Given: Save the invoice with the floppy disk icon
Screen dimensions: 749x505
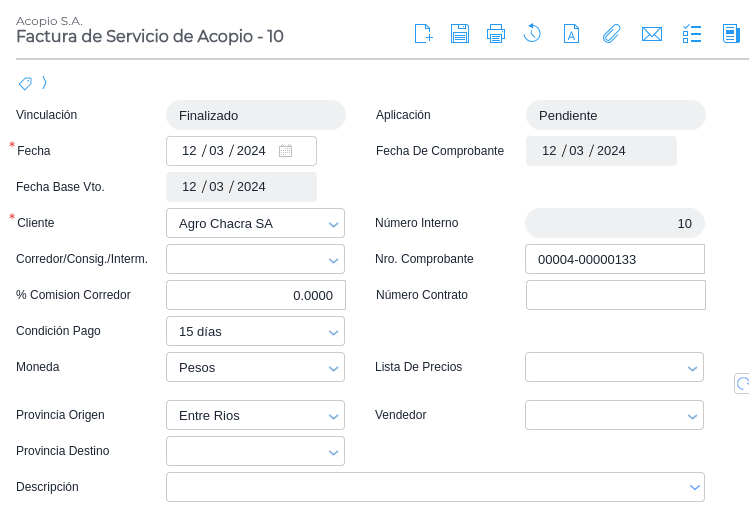Looking at the screenshot, I should [460, 34].
